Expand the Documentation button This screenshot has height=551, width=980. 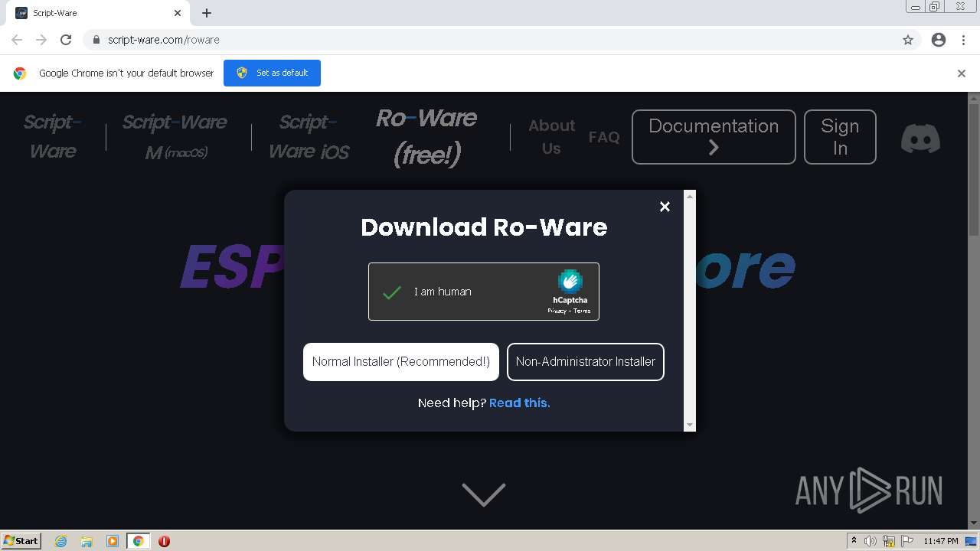(714, 137)
